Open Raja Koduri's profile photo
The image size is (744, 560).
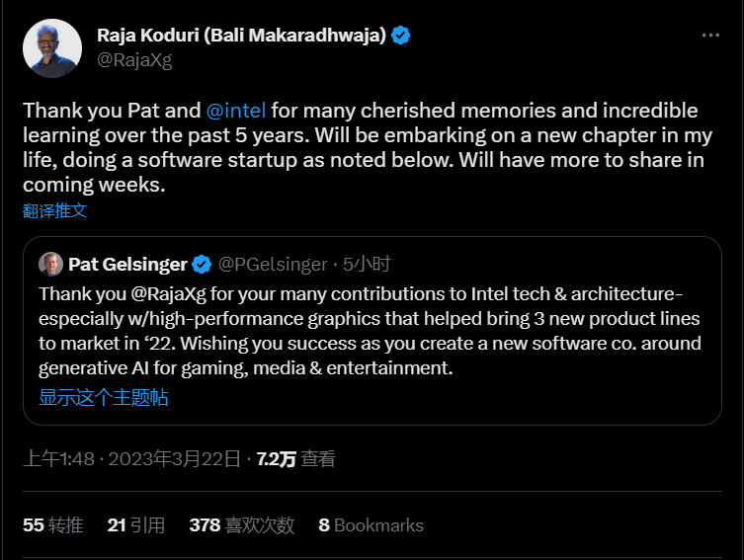[x=52, y=47]
